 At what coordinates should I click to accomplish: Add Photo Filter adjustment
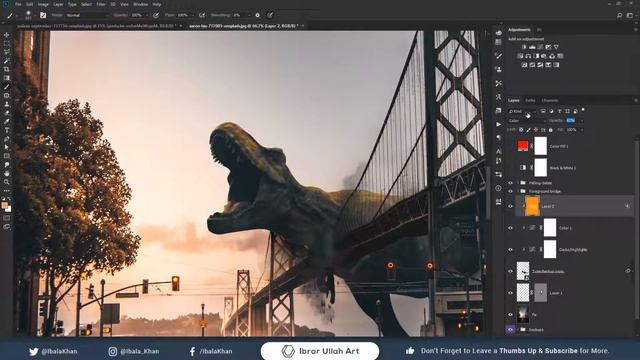coord(544,56)
